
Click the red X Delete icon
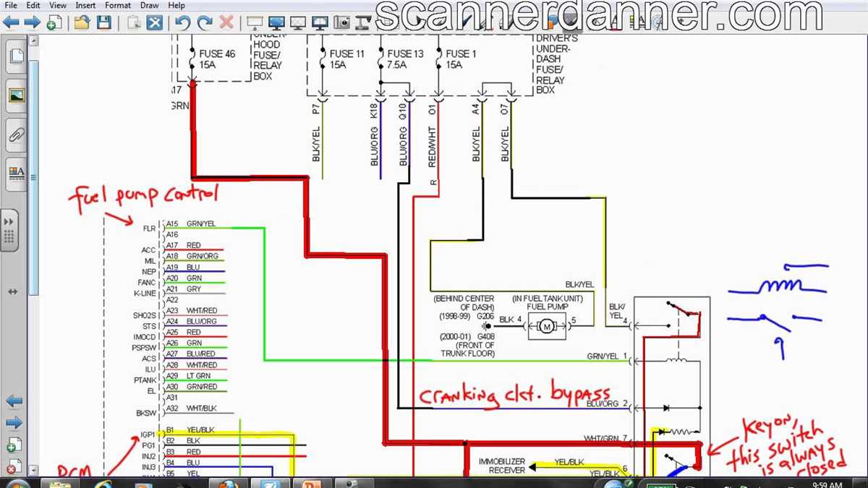(x=226, y=23)
